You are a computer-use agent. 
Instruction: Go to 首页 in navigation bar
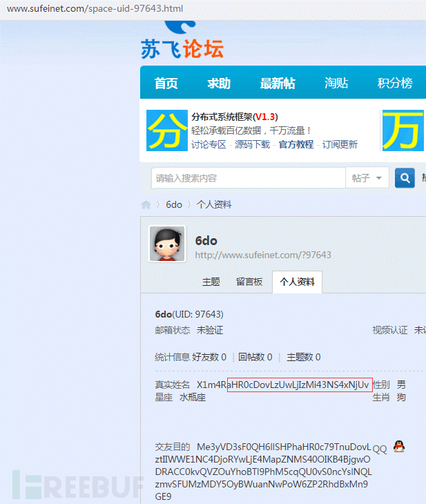pos(166,84)
